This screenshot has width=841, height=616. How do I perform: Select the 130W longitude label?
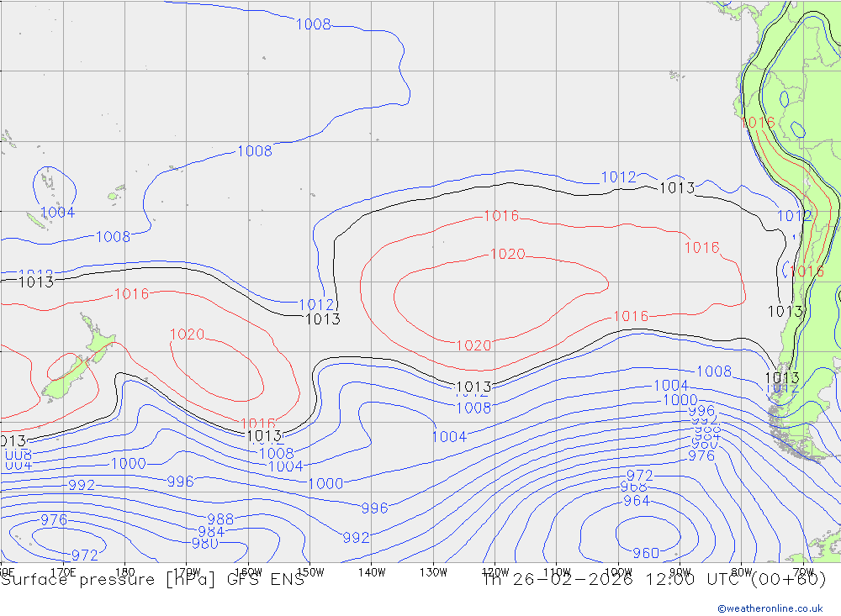point(433,572)
